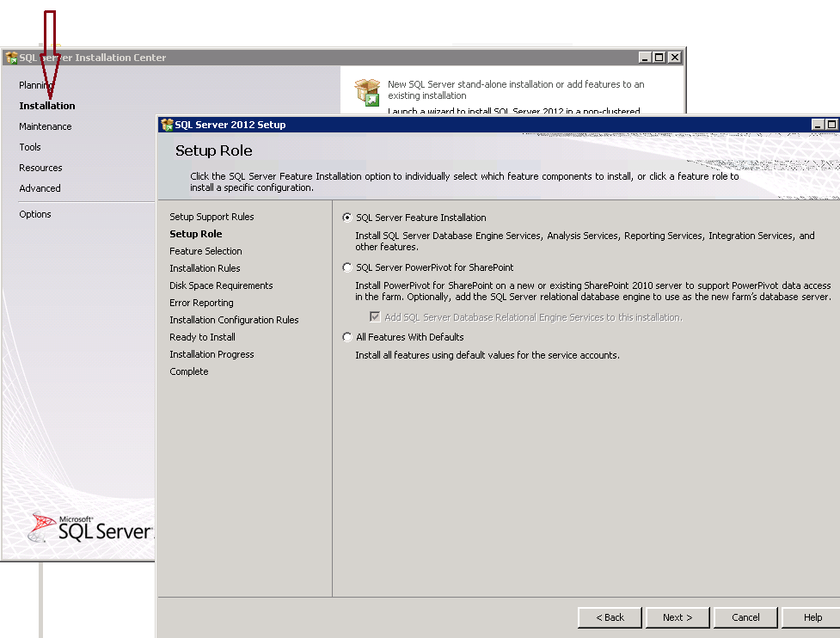
Task: Click 'Install SQL Server Database Engine Services' description
Action: pyautogui.click(x=585, y=241)
